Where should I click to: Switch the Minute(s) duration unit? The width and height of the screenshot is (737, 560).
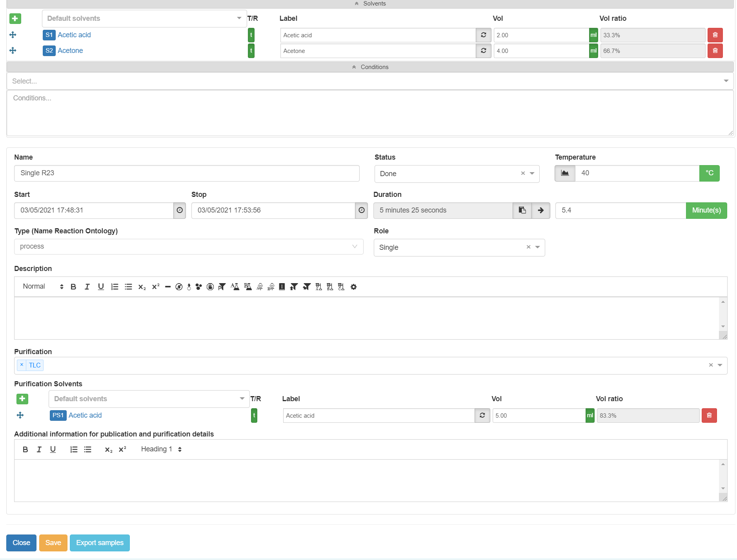pos(706,211)
